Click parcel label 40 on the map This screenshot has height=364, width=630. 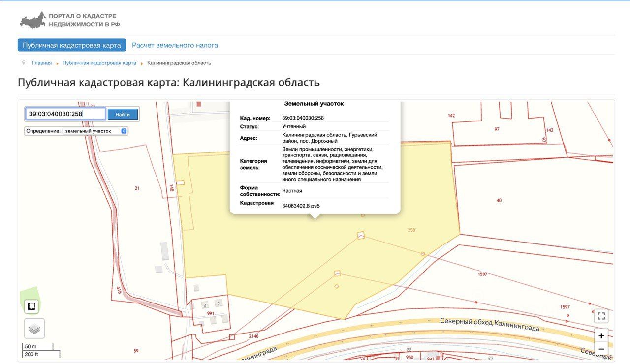(x=499, y=200)
